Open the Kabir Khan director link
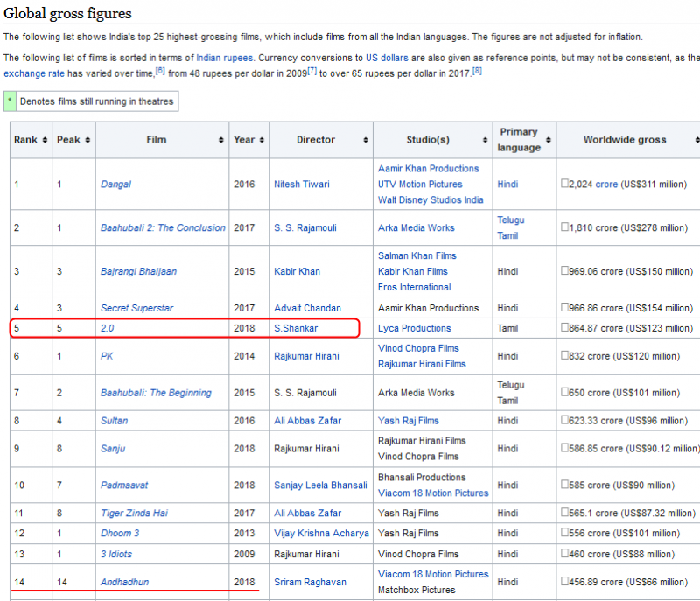This screenshot has width=700, height=601. [297, 272]
